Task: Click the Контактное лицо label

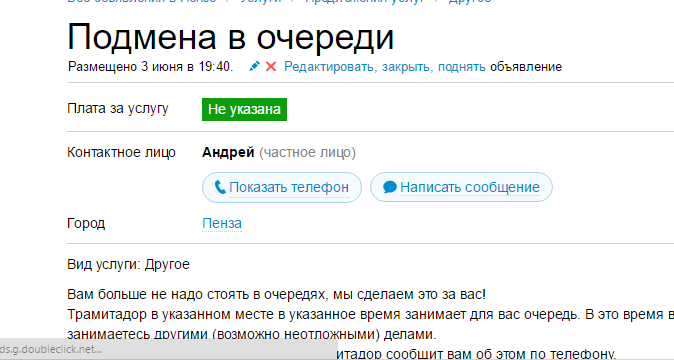Action: click(x=122, y=153)
